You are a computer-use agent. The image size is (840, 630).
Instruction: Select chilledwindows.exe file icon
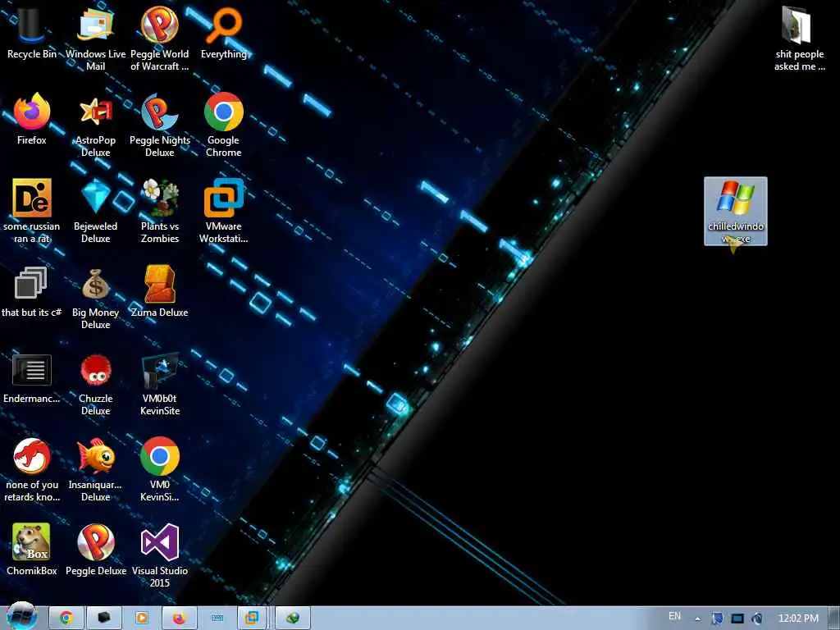tap(736, 211)
